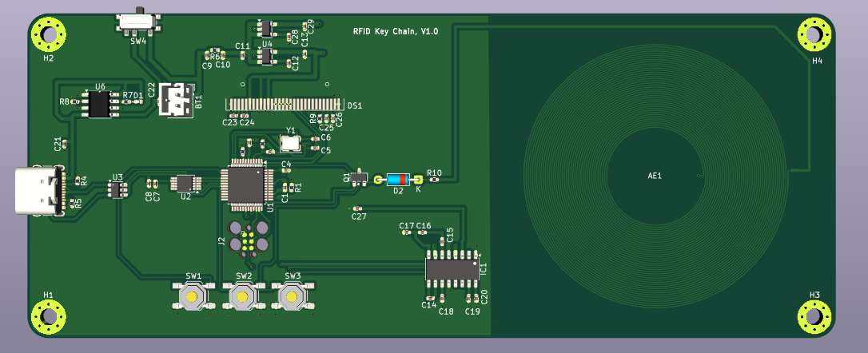Image resolution: width=868 pixels, height=353 pixels.
Task: Select the U2 chip left of U1
Action: coord(185,183)
